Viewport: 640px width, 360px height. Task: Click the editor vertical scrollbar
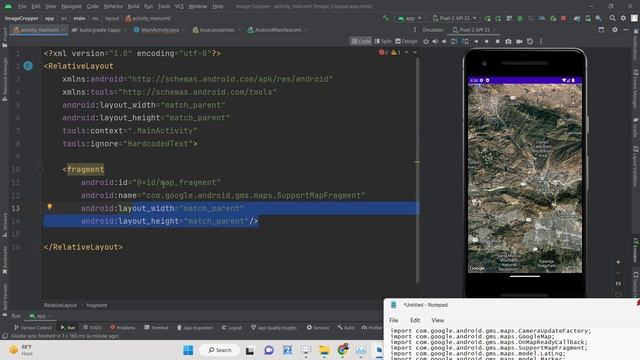coord(417,169)
